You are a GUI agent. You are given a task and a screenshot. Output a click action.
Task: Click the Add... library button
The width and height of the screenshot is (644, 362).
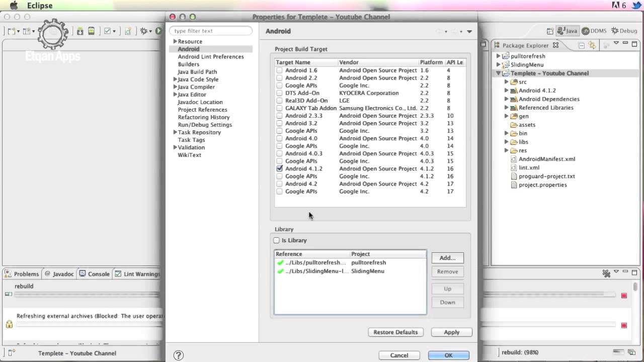tap(447, 258)
